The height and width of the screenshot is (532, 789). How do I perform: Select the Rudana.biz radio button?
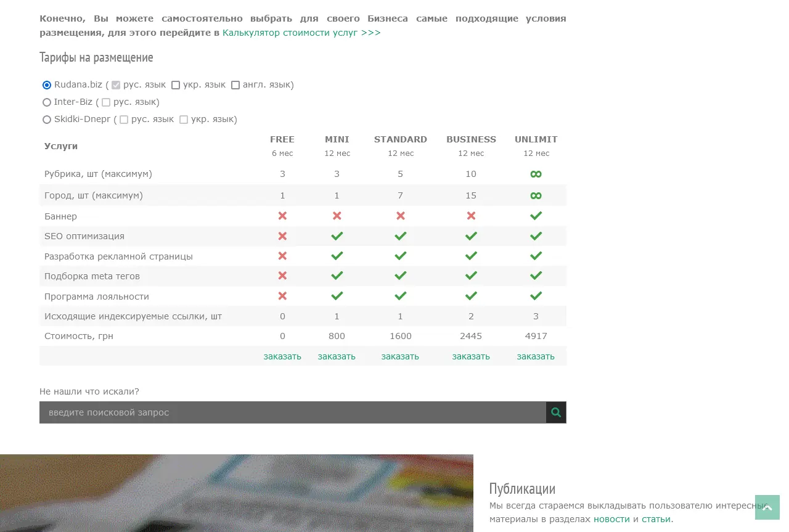click(x=47, y=85)
